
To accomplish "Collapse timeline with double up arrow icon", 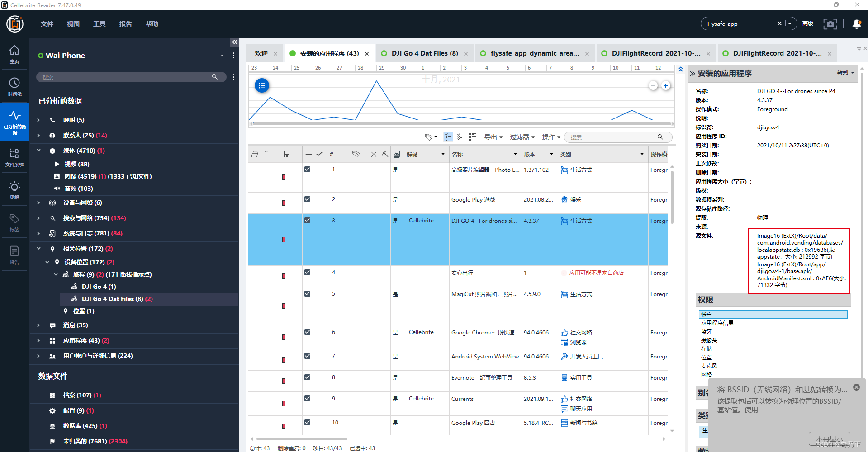I will click(x=681, y=69).
